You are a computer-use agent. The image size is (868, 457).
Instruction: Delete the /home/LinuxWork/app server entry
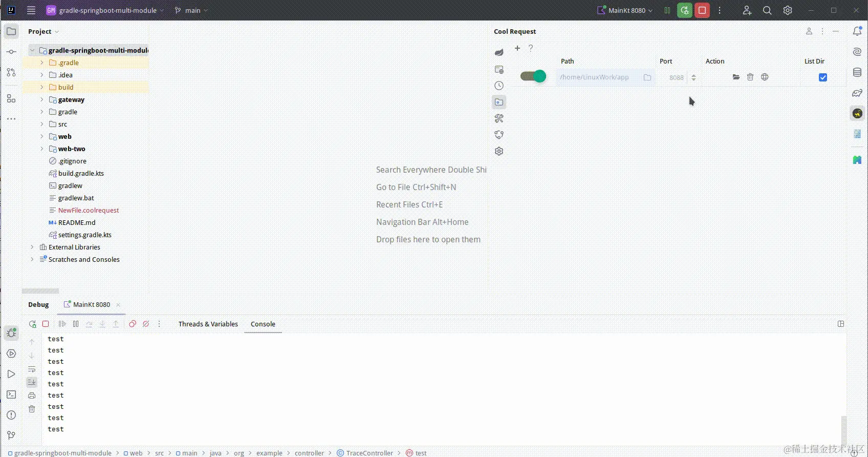click(x=750, y=77)
